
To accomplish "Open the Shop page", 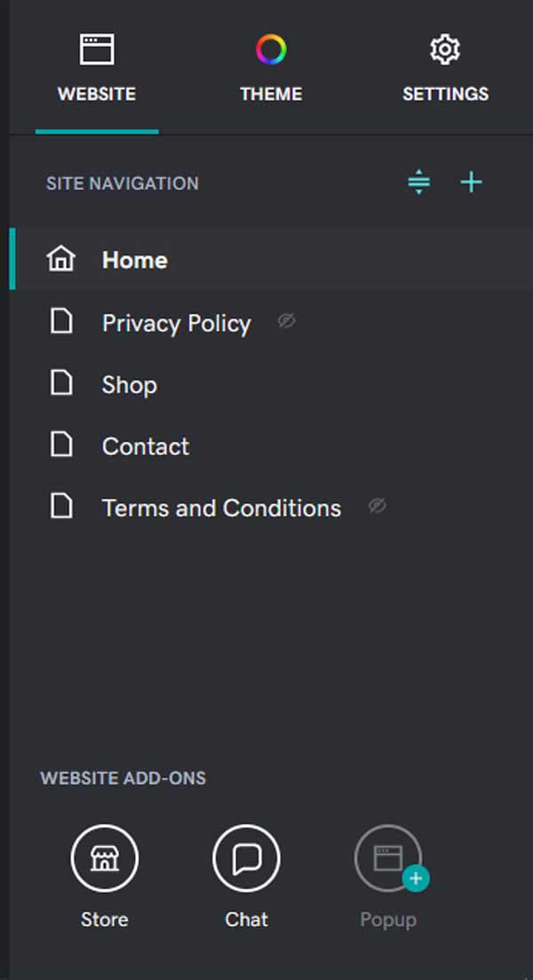I will tap(129, 384).
